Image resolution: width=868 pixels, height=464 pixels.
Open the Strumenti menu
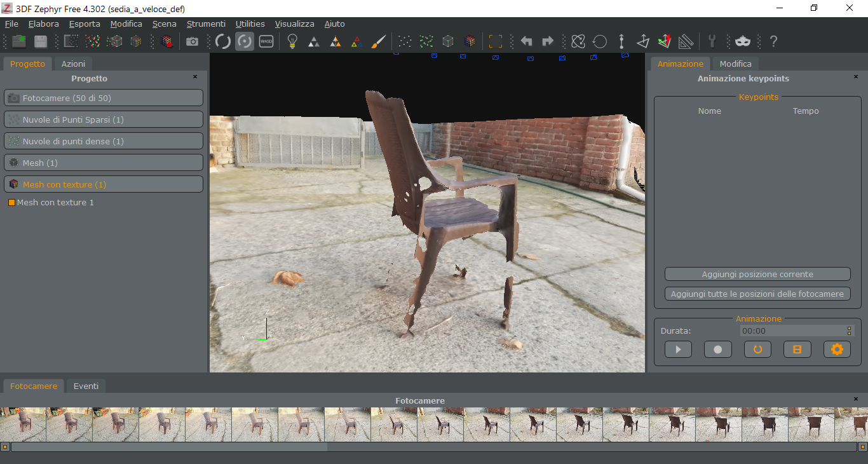(206, 24)
